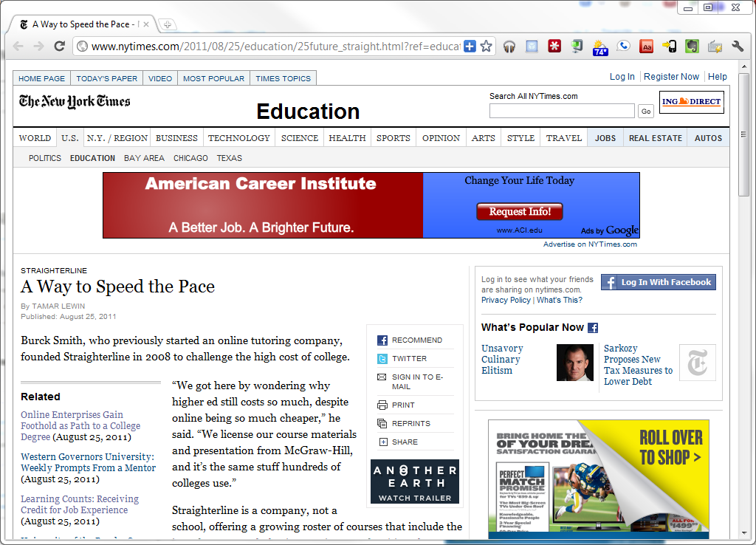The image size is (756, 545).
Task: Open the TIMES TOPICS tab
Action: (x=283, y=78)
